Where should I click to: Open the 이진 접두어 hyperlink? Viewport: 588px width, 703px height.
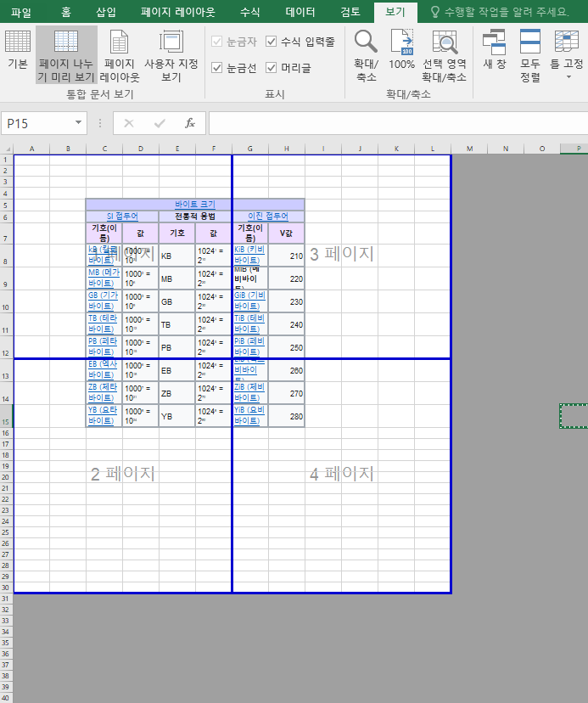[268, 217]
